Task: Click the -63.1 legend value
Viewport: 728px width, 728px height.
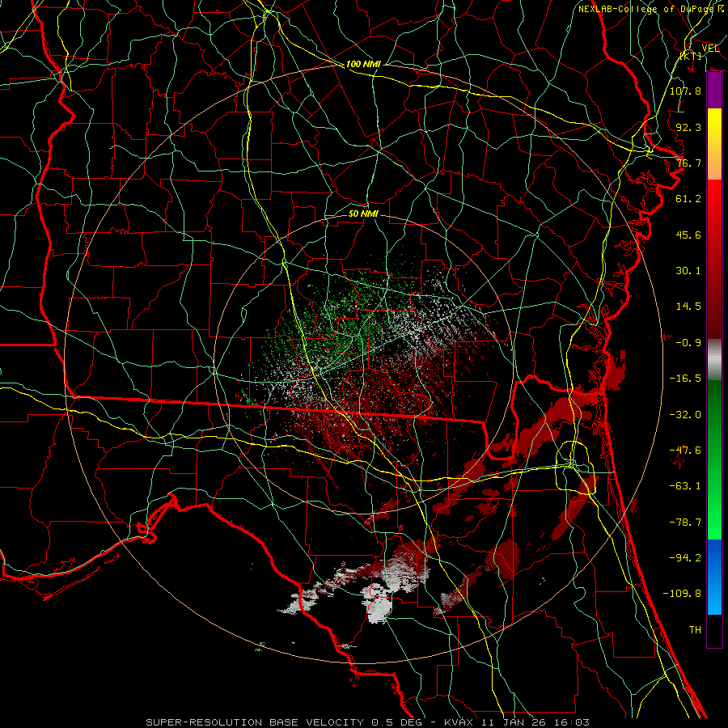Action: tap(685, 486)
